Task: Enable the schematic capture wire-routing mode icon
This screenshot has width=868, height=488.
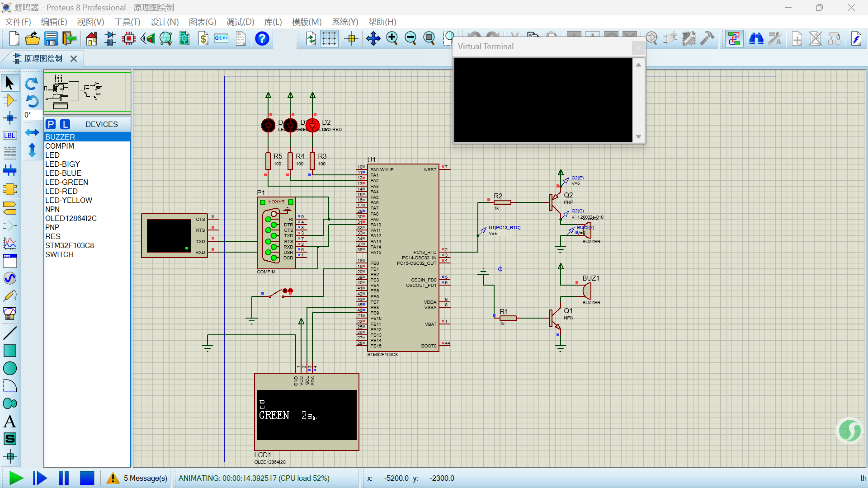Action: 734,38
